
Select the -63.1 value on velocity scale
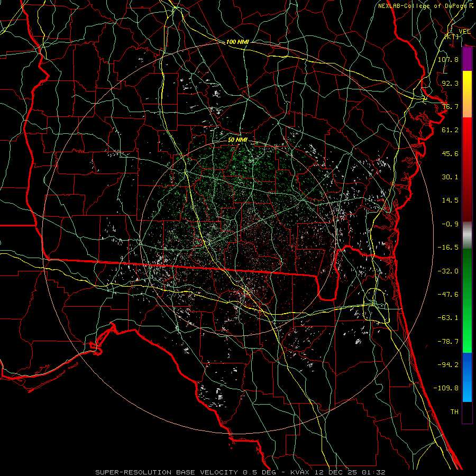click(x=448, y=318)
